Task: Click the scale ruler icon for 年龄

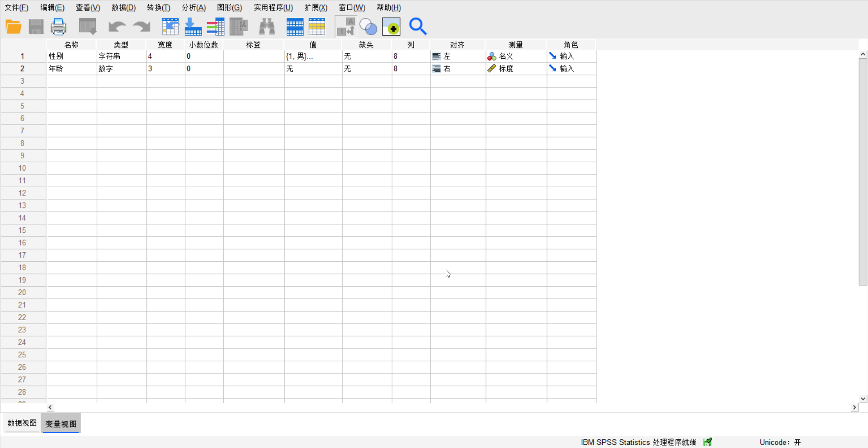Action: click(492, 69)
